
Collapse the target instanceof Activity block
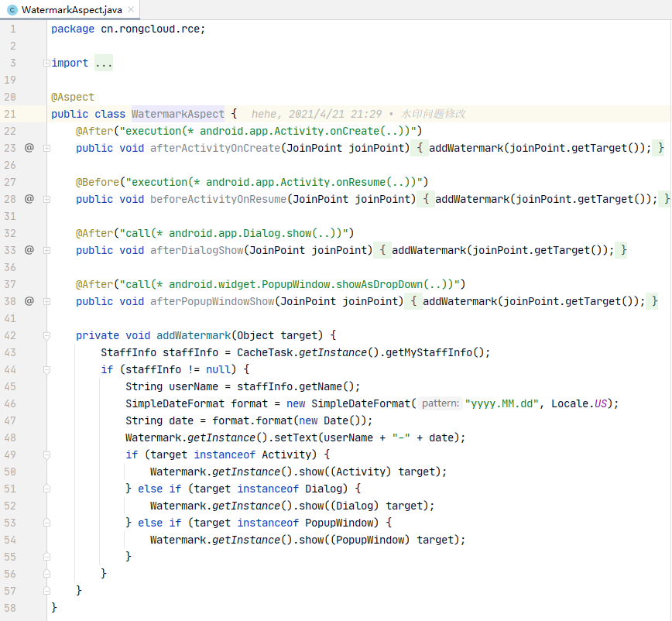46,455
